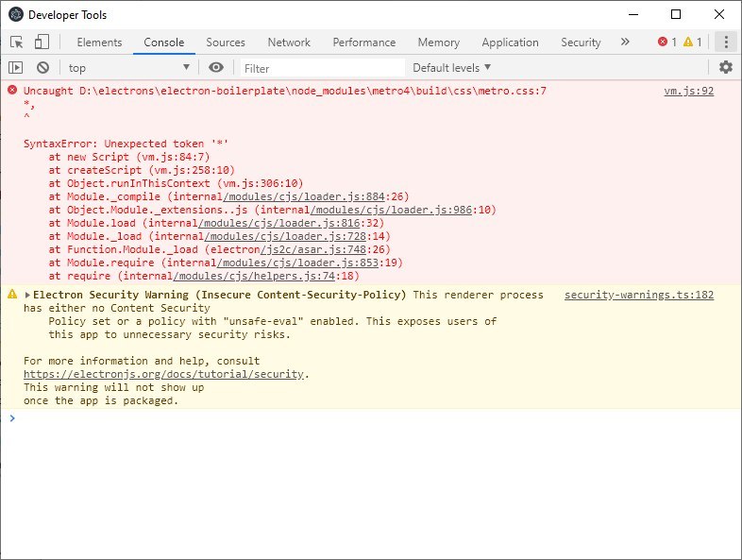Click the yellow warning count icon
742x560 pixels.
click(x=688, y=42)
